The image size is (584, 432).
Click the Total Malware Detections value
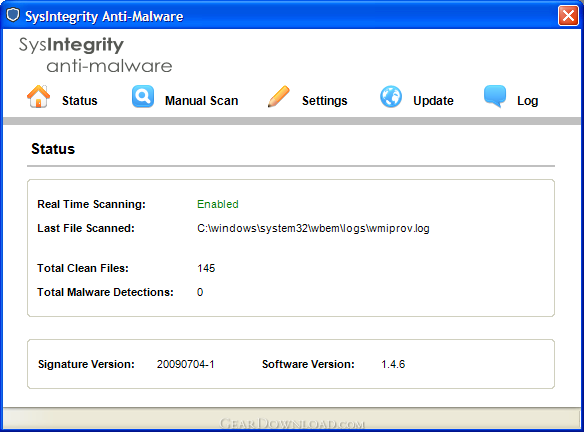pyautogui.click(x=200, y=292)
